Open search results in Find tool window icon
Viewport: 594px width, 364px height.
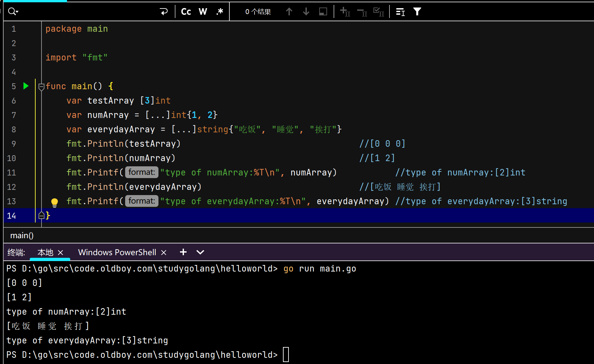click(x=400, y=12)
